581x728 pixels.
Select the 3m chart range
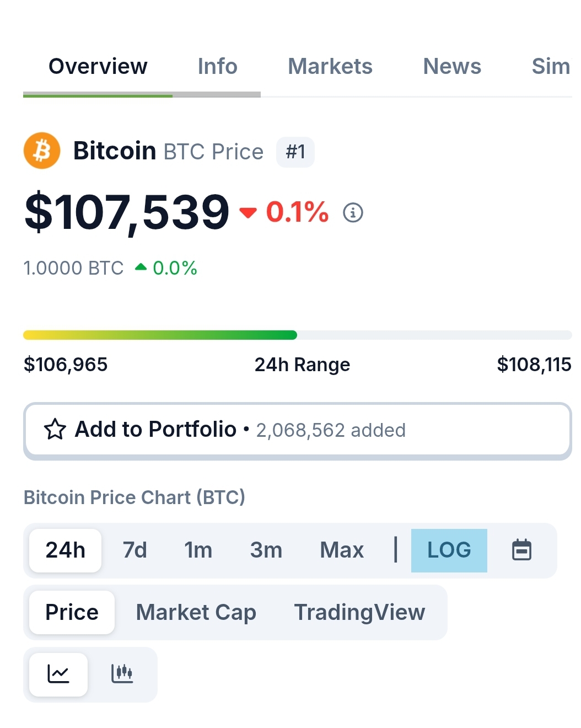click(x=266, y=550)
